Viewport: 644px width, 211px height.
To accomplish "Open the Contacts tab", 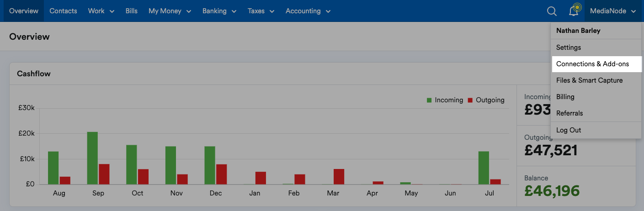I will tap(63, 11).
